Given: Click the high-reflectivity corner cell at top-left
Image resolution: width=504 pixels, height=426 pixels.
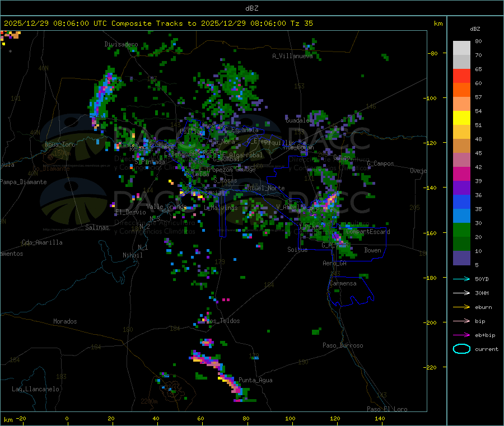Looking at the screenshot, I should [10, 36].
